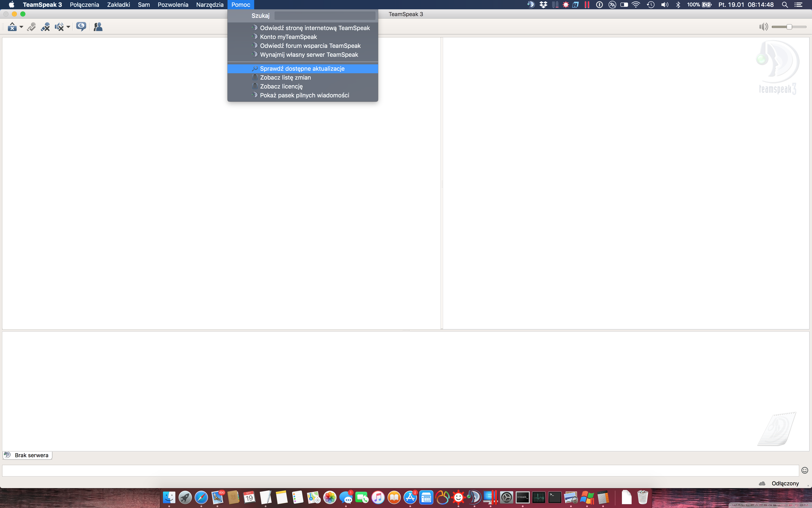
Task: Open the Zakładki menu
Action: pyautogui.click(x=118, y=5)
